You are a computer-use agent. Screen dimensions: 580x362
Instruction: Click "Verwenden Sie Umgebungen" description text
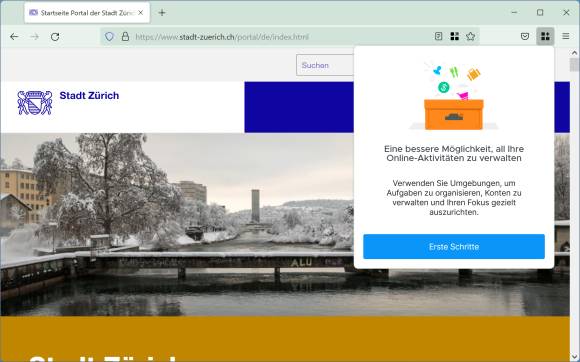(454, 197)
